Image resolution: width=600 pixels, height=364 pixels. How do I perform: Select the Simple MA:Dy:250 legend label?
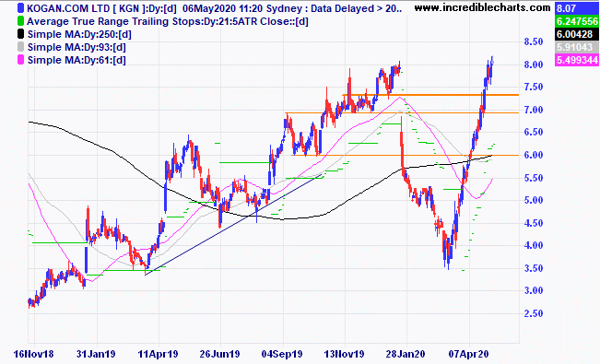coord(79,34)
